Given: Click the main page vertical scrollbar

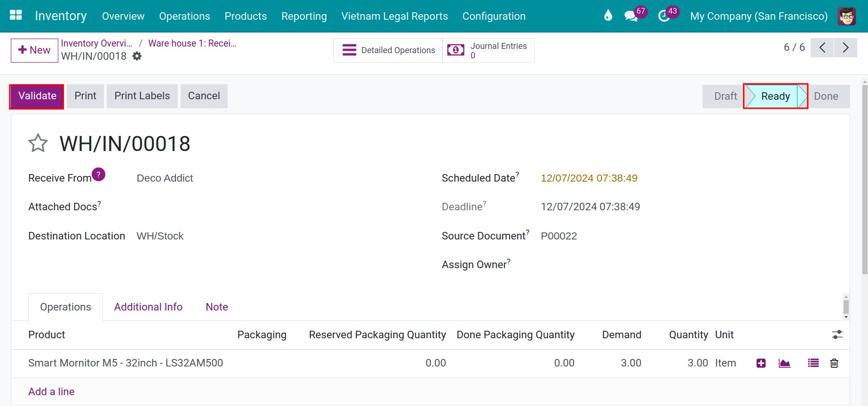Looking at the screenshot, I should pos(864,179).
